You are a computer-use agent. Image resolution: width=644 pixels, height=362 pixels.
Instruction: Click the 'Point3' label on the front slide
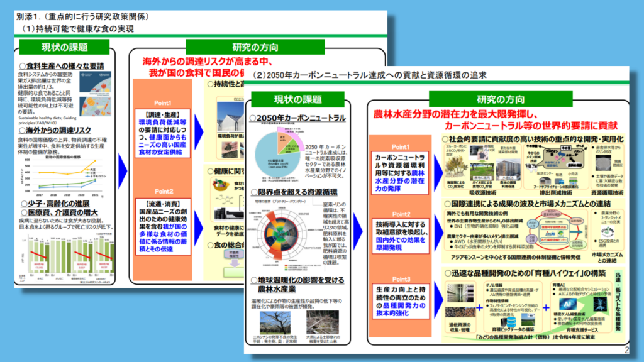[401, 279]
